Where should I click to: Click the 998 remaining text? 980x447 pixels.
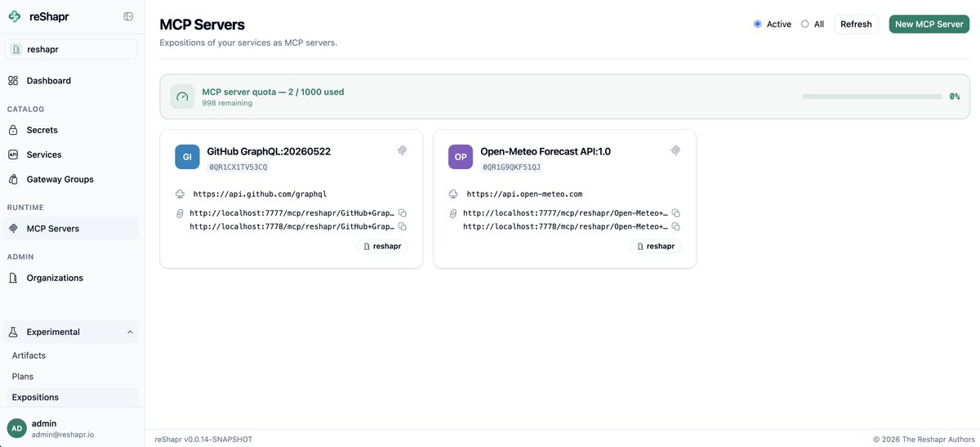point(227,103)
